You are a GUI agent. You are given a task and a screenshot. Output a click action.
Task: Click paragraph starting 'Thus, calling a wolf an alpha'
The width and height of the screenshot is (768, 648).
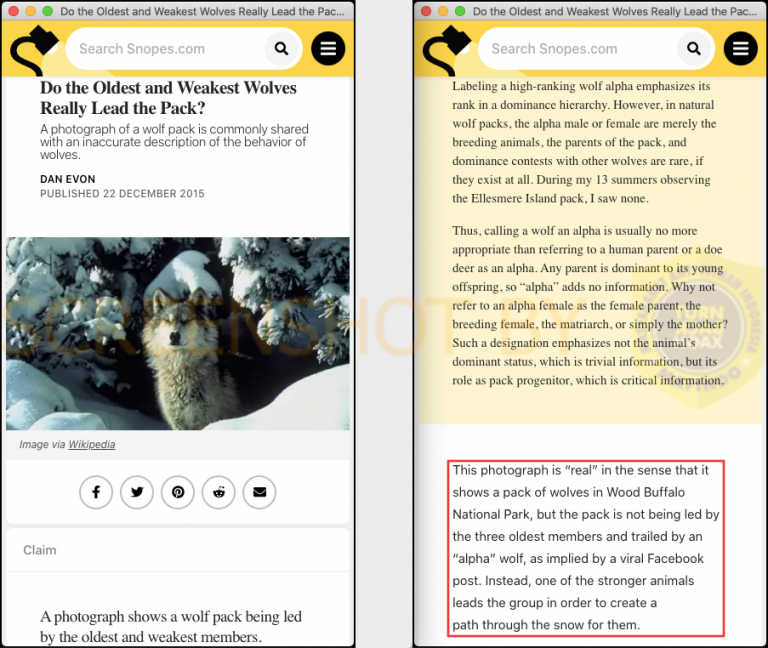[590, 305]
